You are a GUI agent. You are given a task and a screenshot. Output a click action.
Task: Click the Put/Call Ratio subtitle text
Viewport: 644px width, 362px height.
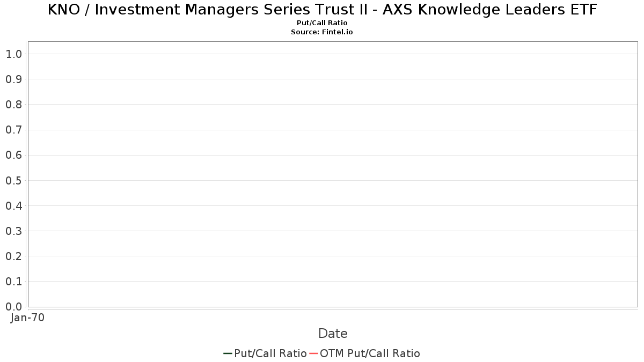pos(322,23)
